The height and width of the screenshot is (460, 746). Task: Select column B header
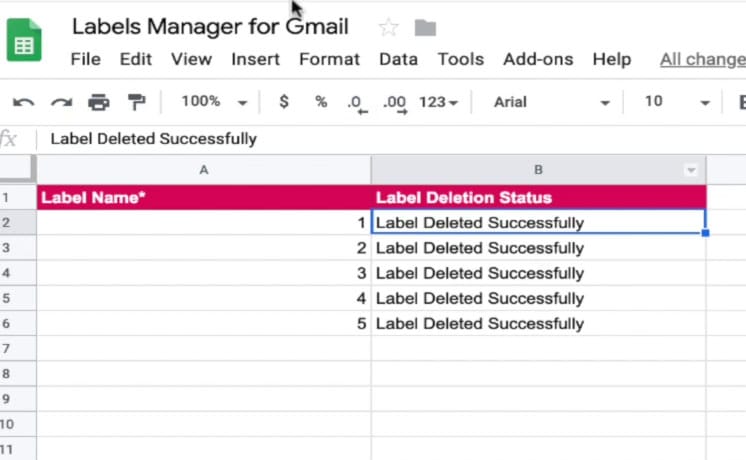tap(538, 170)
